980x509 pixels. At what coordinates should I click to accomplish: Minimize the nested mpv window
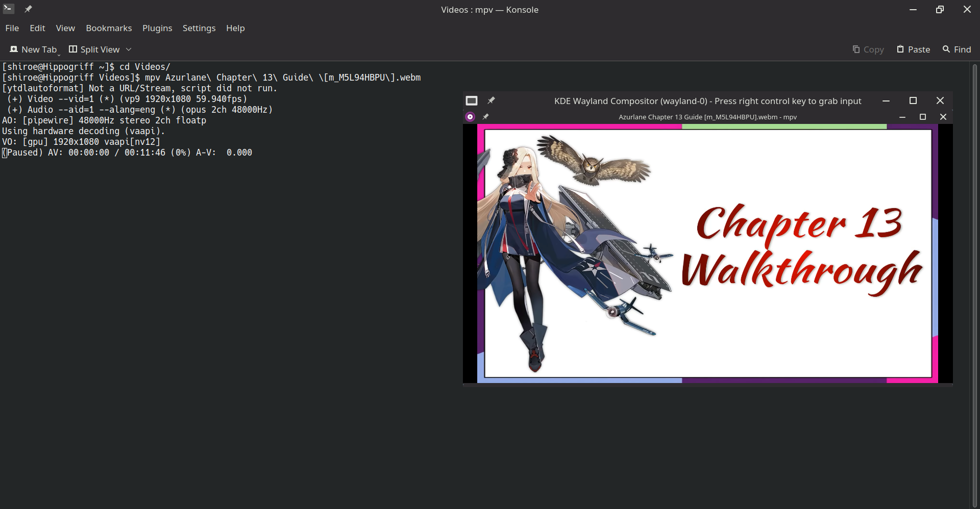click(902, 117)
